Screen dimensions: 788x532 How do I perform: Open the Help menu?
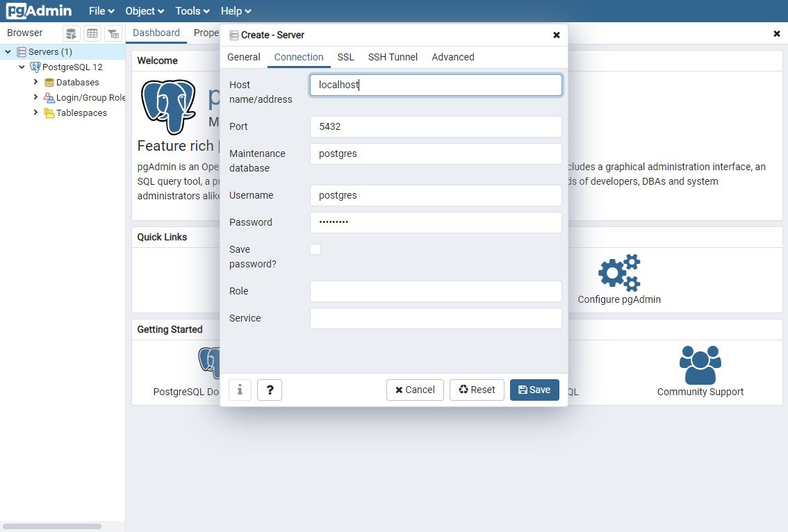coord(236,11)
